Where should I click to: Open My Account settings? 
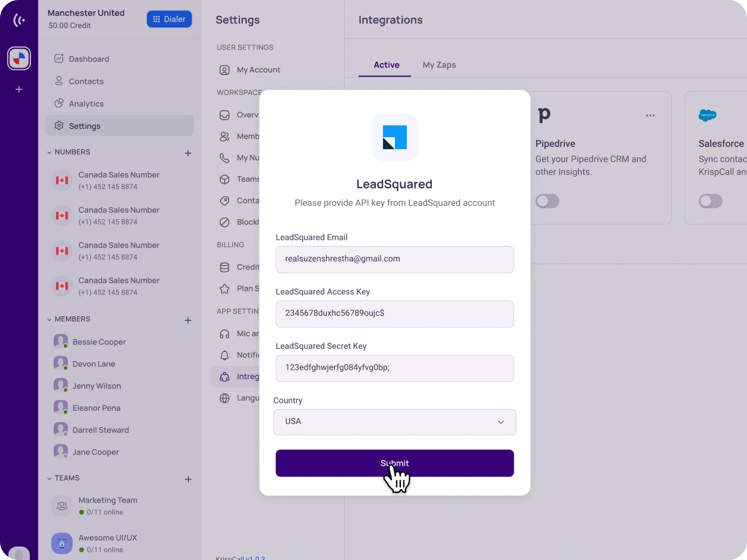point(259,70)
